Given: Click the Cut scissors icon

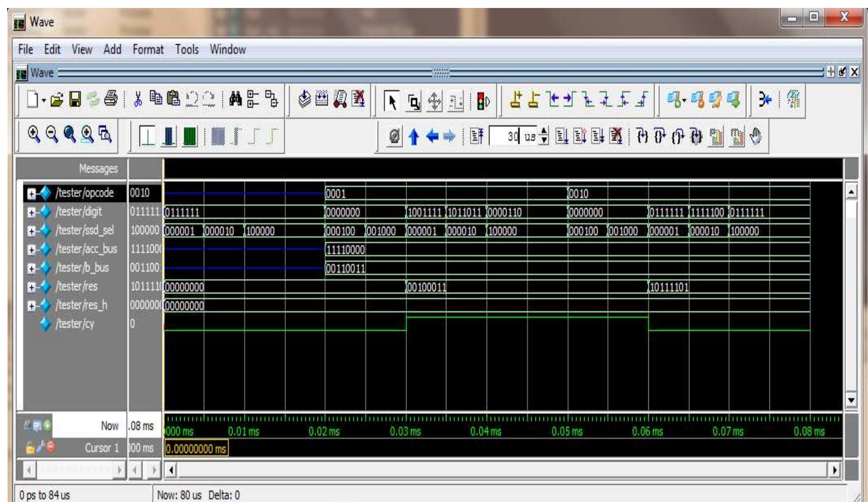Looking at the screenshot, I should (138, 100).
